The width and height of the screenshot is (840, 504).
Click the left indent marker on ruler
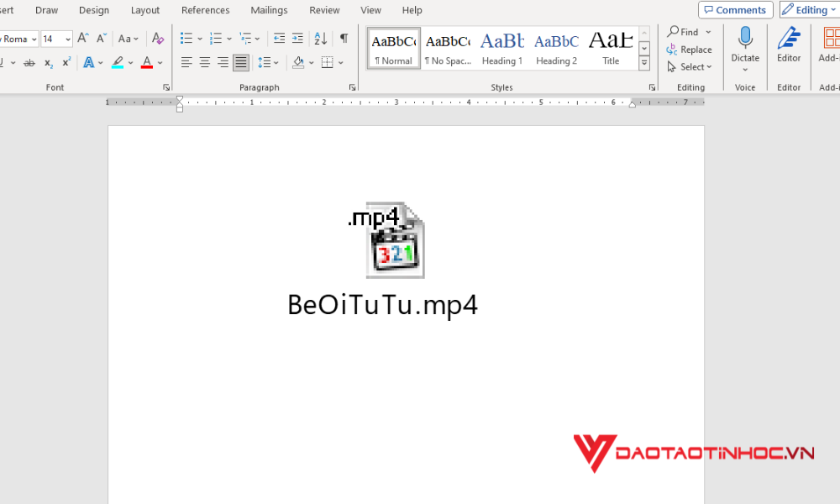point(180,108)
